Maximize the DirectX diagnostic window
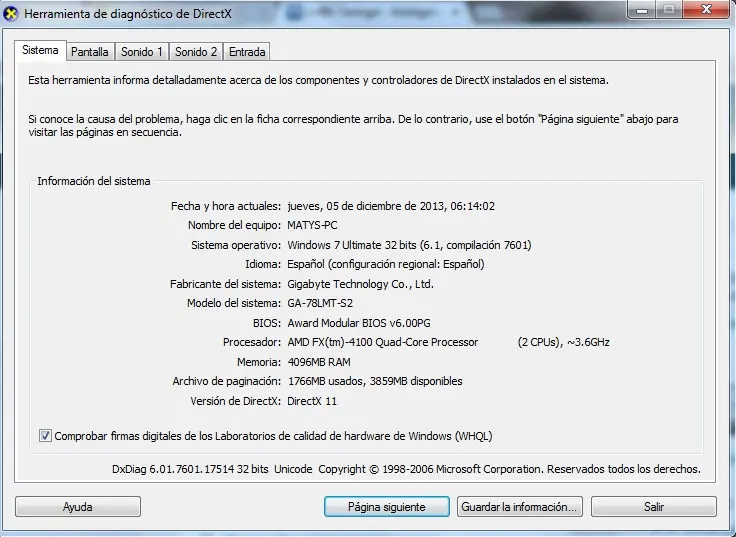Screen dimensions: 736x537 click(669, 8)
